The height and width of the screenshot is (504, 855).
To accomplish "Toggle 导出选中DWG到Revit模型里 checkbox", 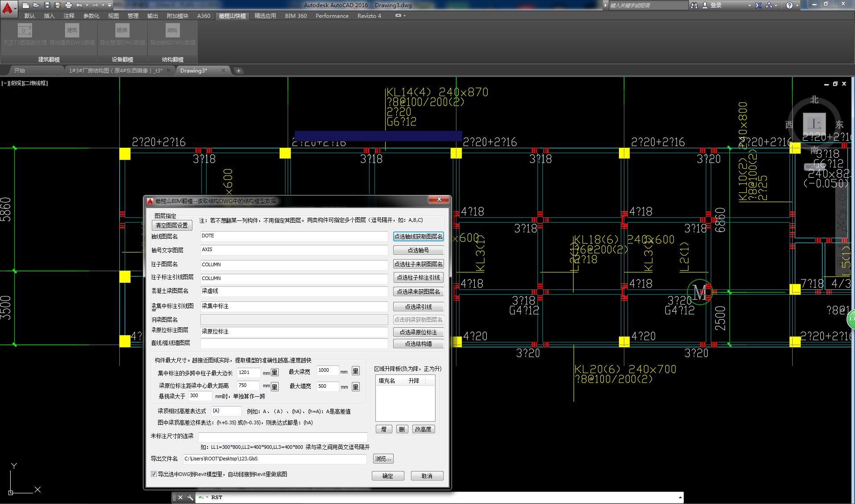I will [154, 475].
